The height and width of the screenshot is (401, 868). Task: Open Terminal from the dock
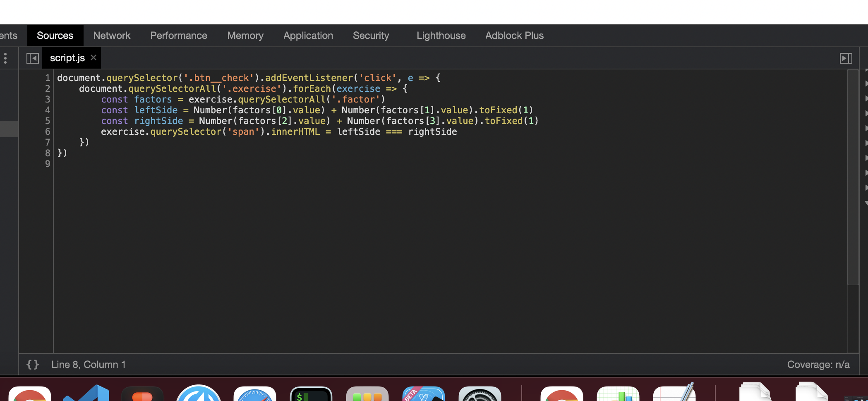coord(311,394)
